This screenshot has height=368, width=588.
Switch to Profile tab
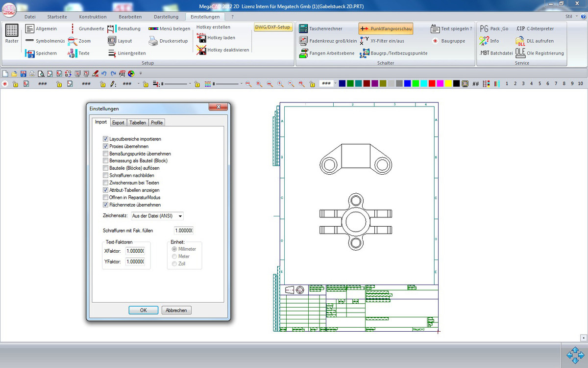[x=157, y=123]
